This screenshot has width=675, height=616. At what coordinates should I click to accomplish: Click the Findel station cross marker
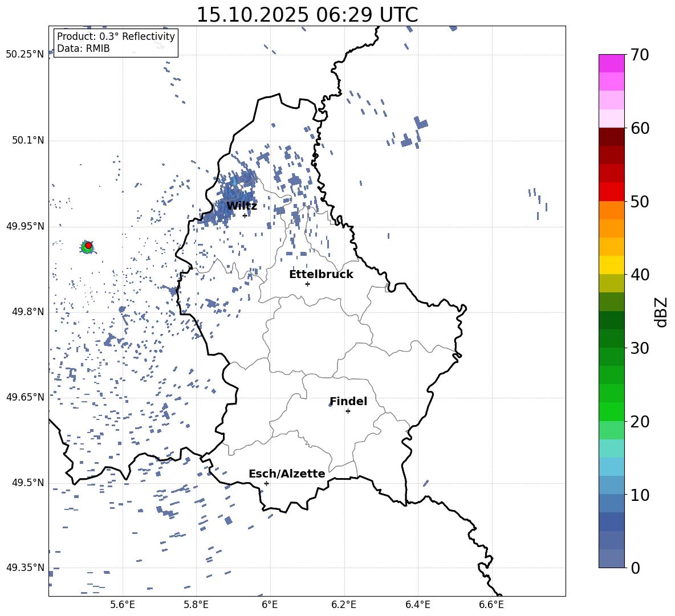[x=348, y=411]
